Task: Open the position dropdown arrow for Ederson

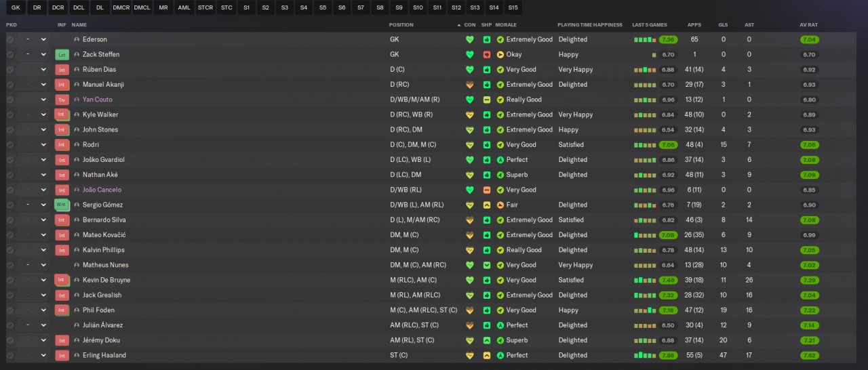Action: pos(43,39)
